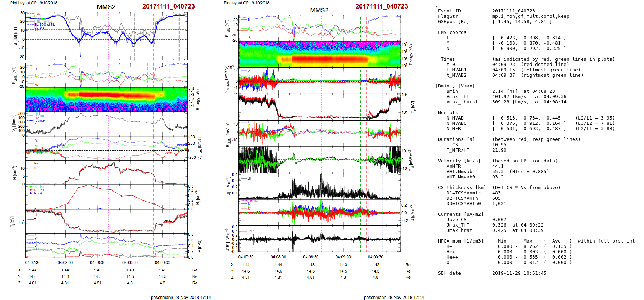The height and width of the screenshot is (300, 644).
Task: Click the J*E' panel in right plot
Action: 320,239
